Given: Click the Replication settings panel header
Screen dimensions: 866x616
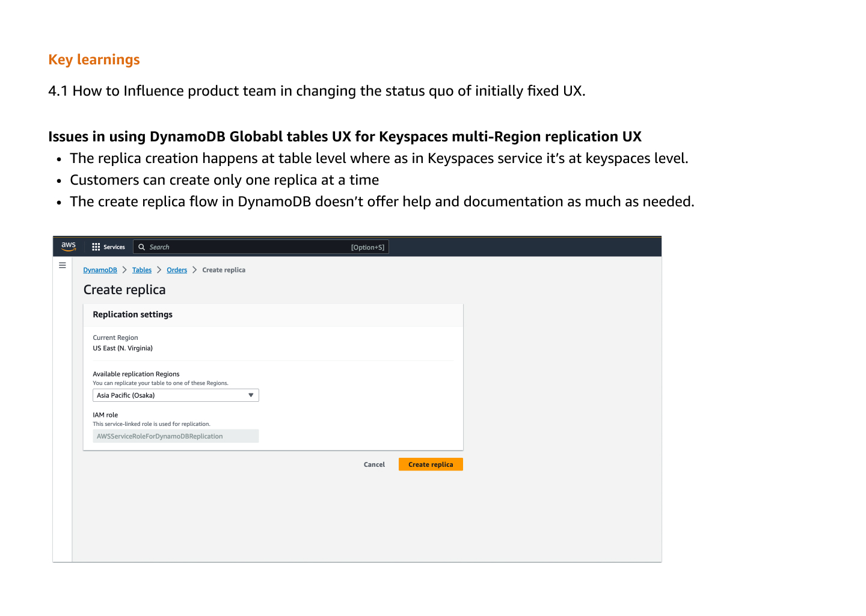Looking at the screenshot, I should [x=132, y=314].
